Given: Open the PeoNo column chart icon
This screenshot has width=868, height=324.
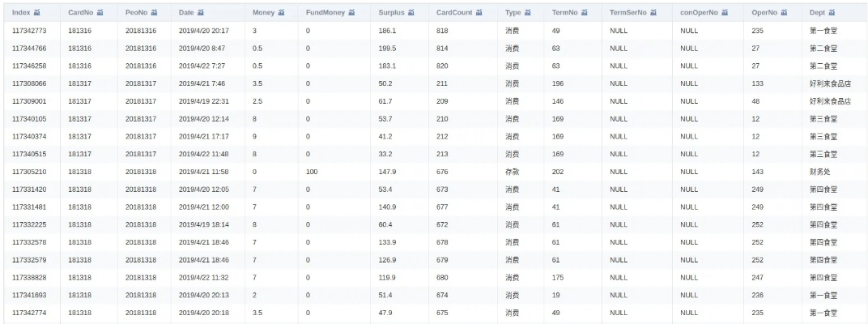Looking at the screenshot, I should [154, 13].
